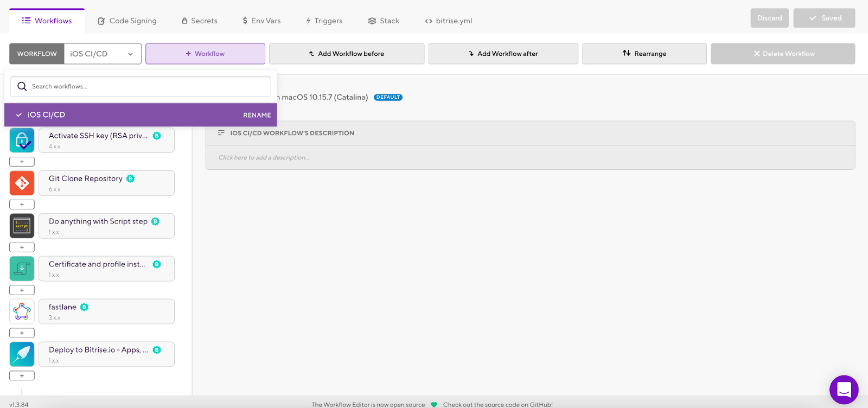Screen dimensions: 868x408
Task: Open the fastlane step icon
Action: coord(22,311)
